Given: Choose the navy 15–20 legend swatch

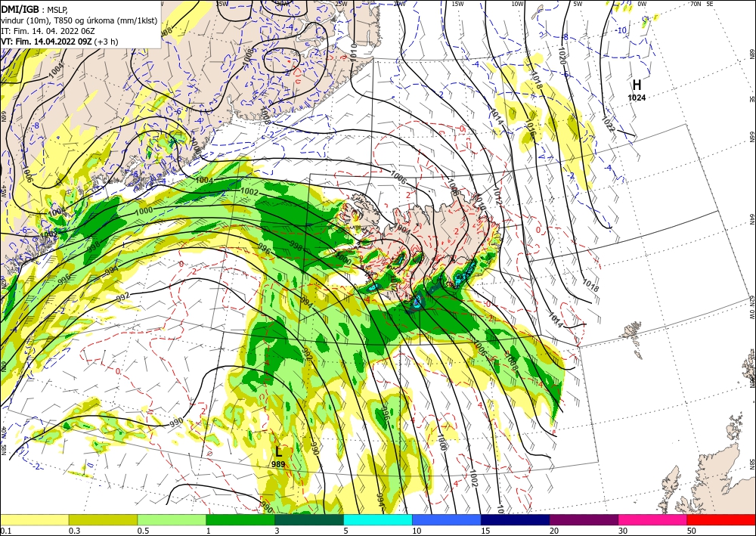Looking at the screenshot, I should (x=516, y=519).
